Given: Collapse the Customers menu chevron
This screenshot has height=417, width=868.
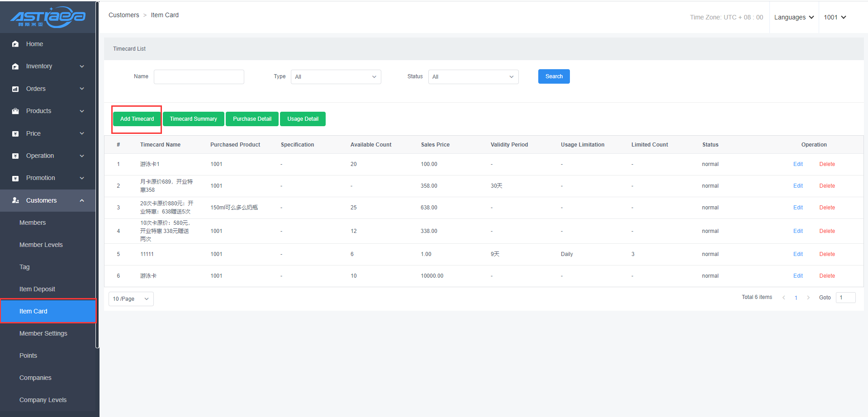Looking at the screenshot, I should 82,200.
